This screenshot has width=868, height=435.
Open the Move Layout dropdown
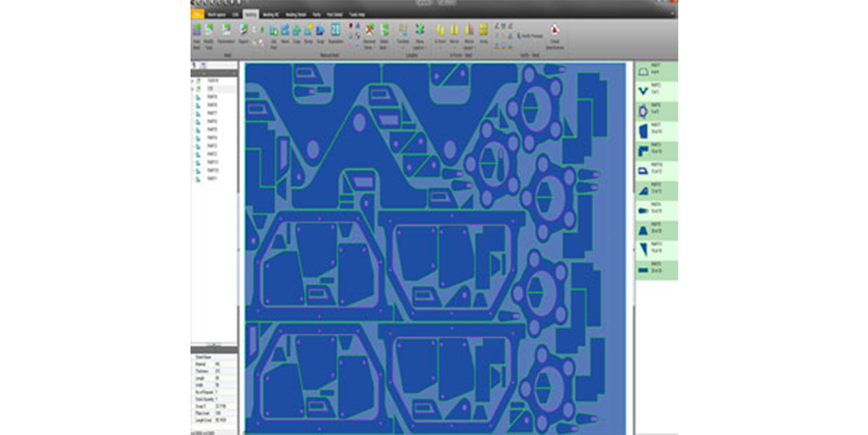(x=420, y=37)
